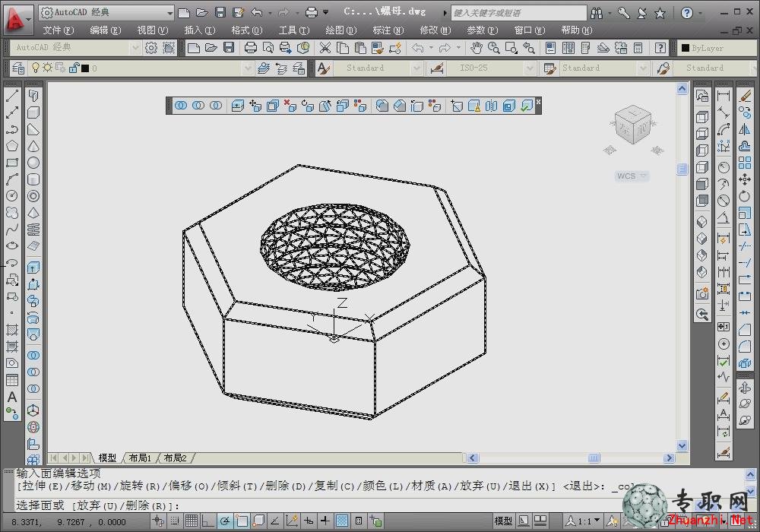Switch to the 布局2 tab
Screen dimensions: 760x532
tap(175, 458)
